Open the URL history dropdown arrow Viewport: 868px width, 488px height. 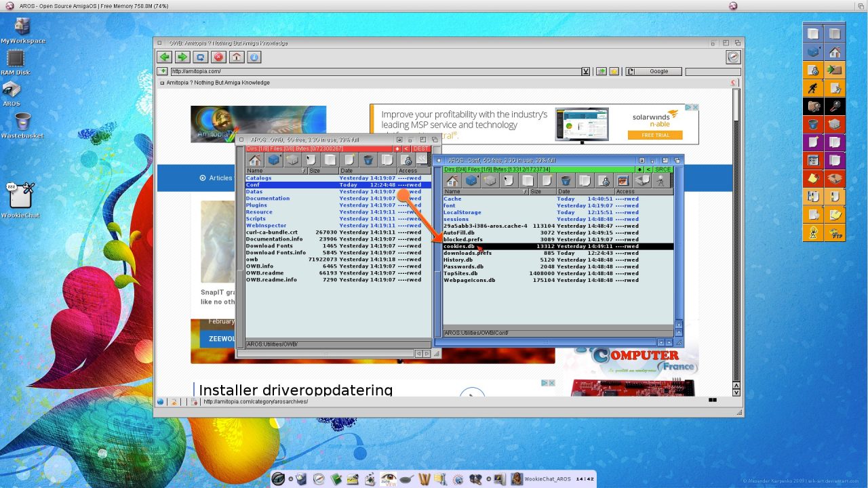pos(586,71)
